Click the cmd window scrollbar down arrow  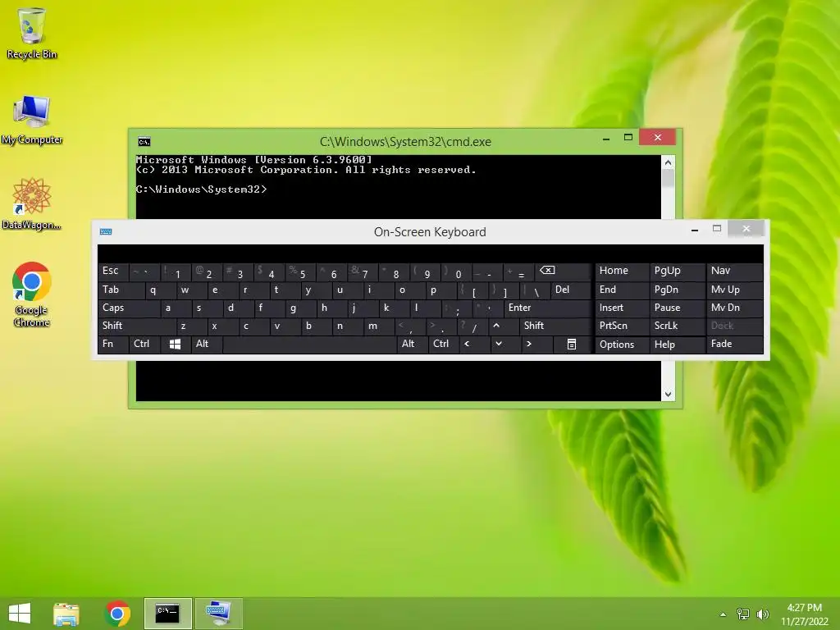668,395
